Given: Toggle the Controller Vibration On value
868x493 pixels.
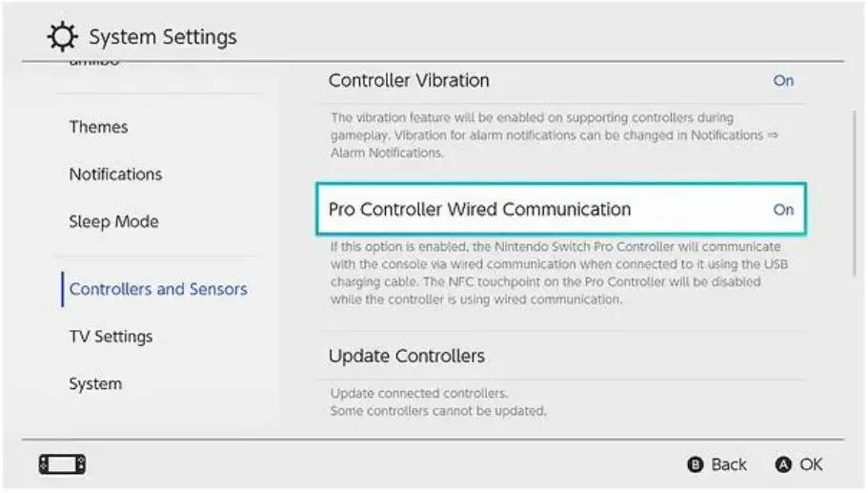Looking at the screenshot, I should [x=783, y=81].
